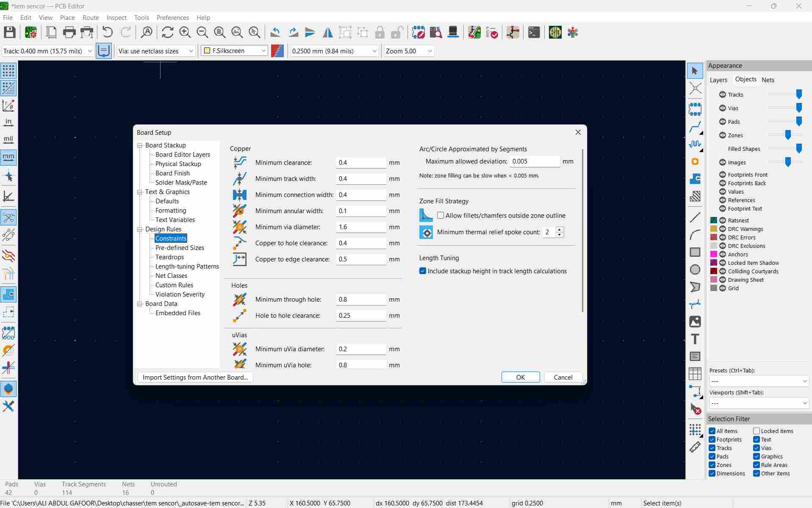Select the Add Vias tool
The image size is (812, 508).
[x=695, y=161]
